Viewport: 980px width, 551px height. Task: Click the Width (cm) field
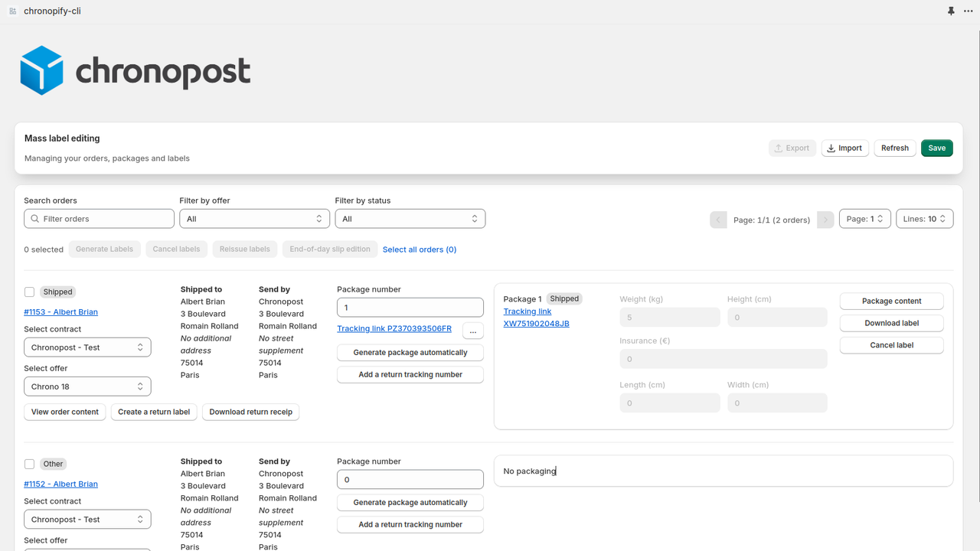click(x=777, y=403)
